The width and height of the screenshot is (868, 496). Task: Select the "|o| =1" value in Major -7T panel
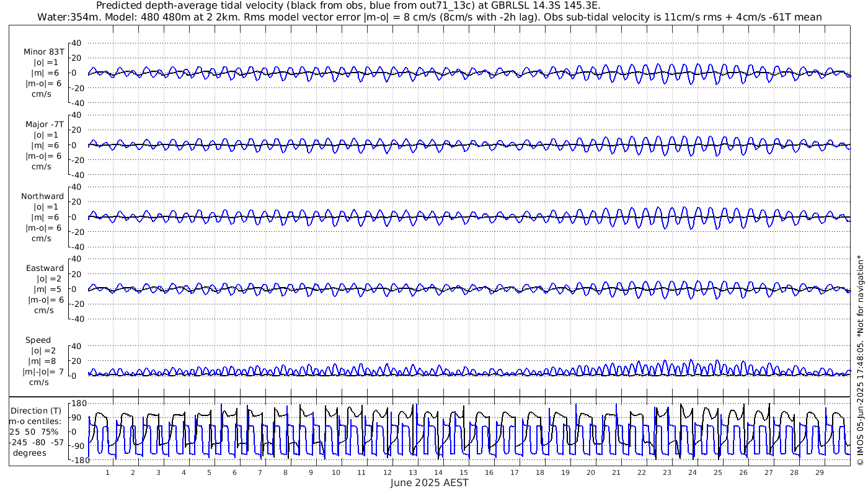pyautogui.click(x=46, y=135)
